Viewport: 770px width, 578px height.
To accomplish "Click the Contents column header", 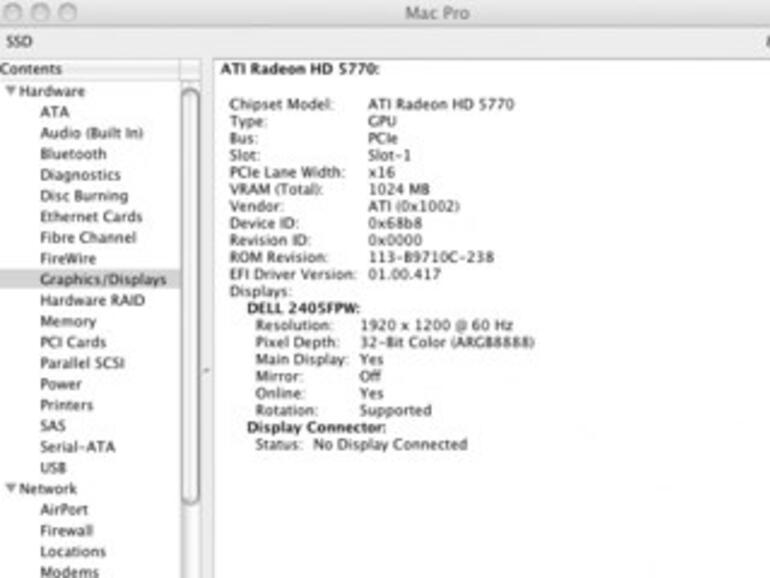I will [x=89, y=69].
